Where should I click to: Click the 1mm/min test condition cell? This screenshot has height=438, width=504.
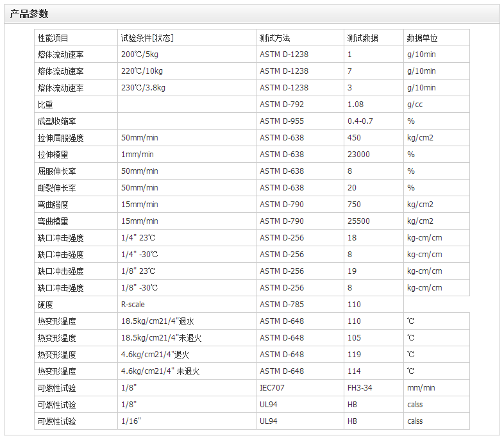coord(187,155)
